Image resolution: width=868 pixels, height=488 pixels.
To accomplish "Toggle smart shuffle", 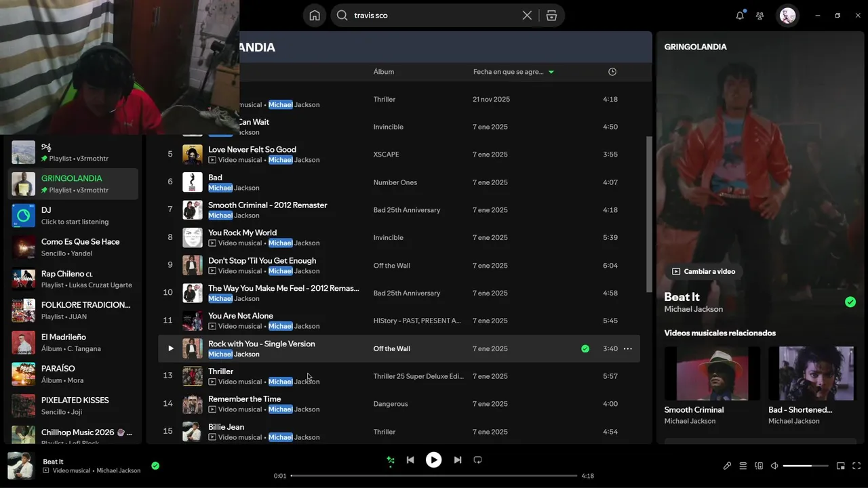I will (x=391, y=460).
